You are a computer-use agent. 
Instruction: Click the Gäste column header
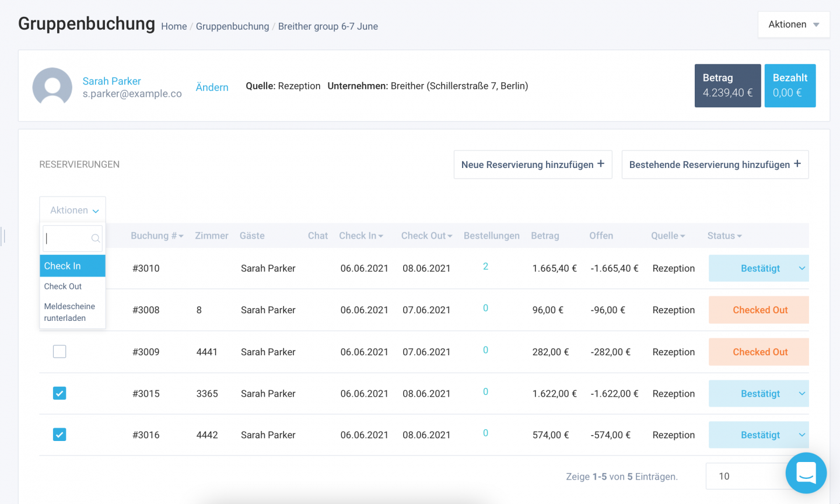click(252, 236)
